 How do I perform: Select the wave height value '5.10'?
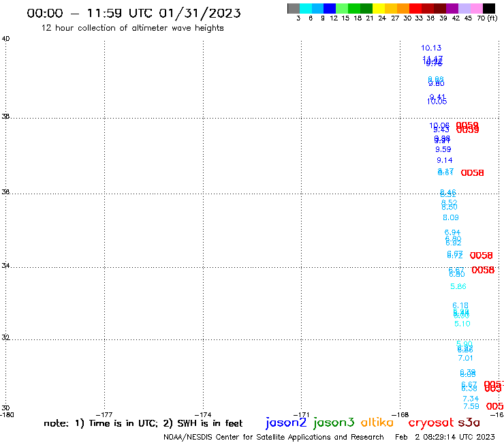[x=462, y=324]
